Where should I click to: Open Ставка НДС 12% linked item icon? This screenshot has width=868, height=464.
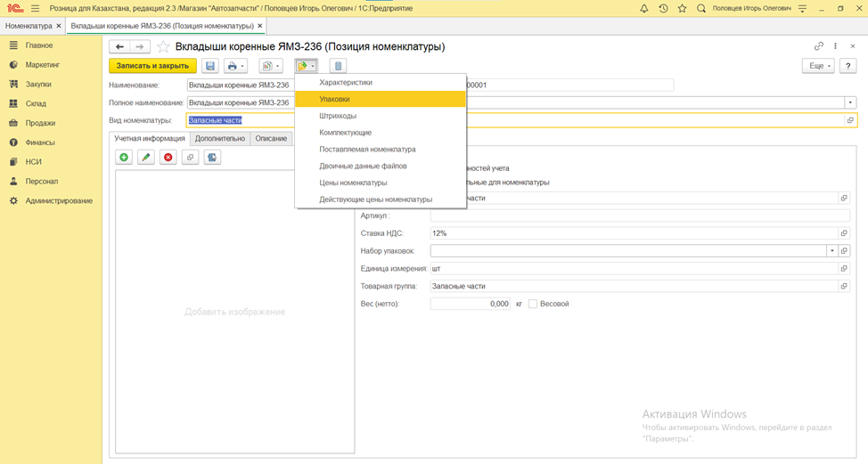[844, 233]
